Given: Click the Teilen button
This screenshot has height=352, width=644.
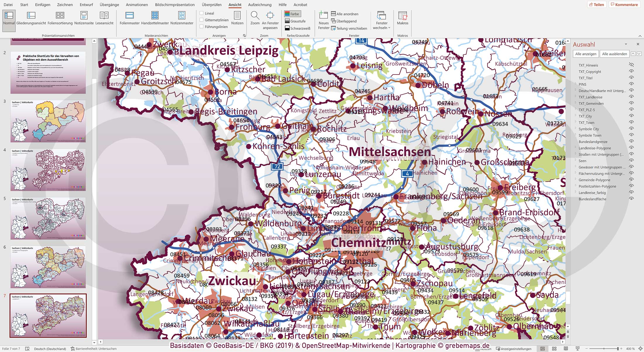Looking at the screenshot, I should pos(597,5).
